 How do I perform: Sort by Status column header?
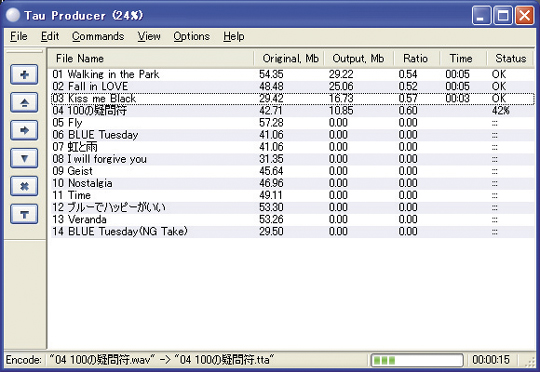pyautogui.click(x=510, y=59)
